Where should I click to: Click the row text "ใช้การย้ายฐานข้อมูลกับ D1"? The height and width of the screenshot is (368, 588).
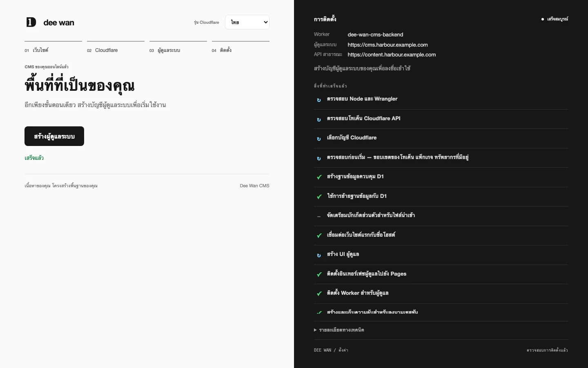[x=357, y=196]
